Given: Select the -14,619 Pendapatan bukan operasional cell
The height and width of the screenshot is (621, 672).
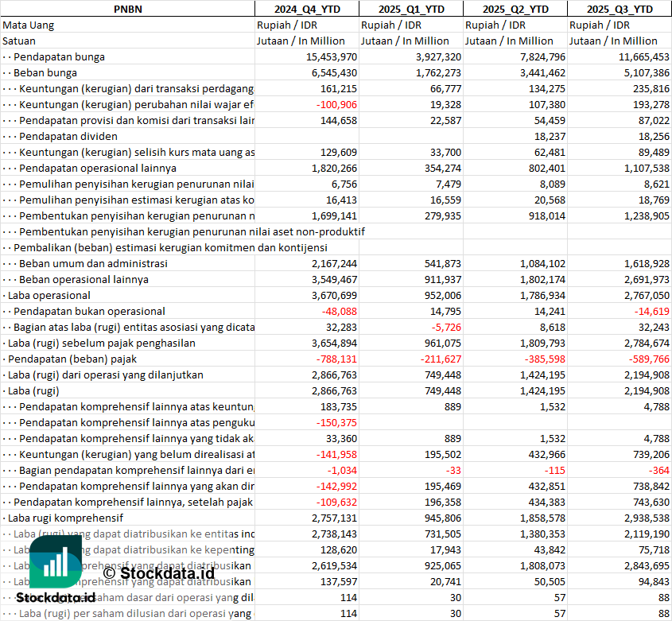Looking at the screenshot, I should tap(620, 311).
